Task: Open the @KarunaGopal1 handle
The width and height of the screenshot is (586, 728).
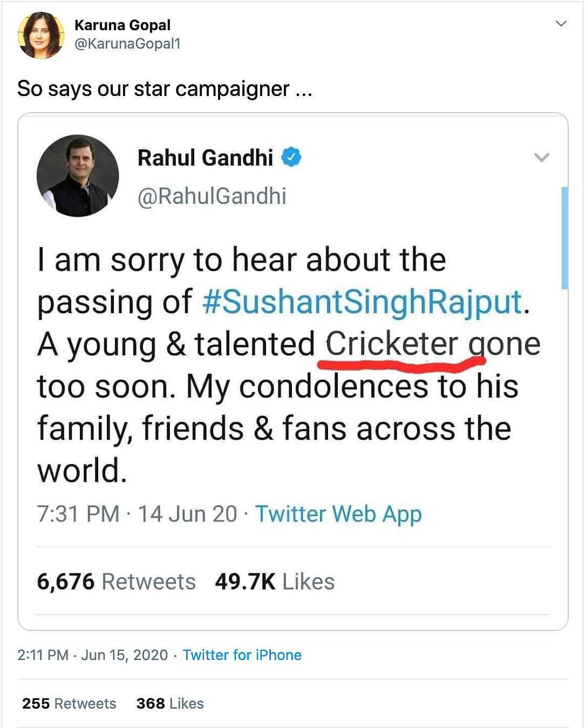Action: pyautogui.click(x=127, y=44)
